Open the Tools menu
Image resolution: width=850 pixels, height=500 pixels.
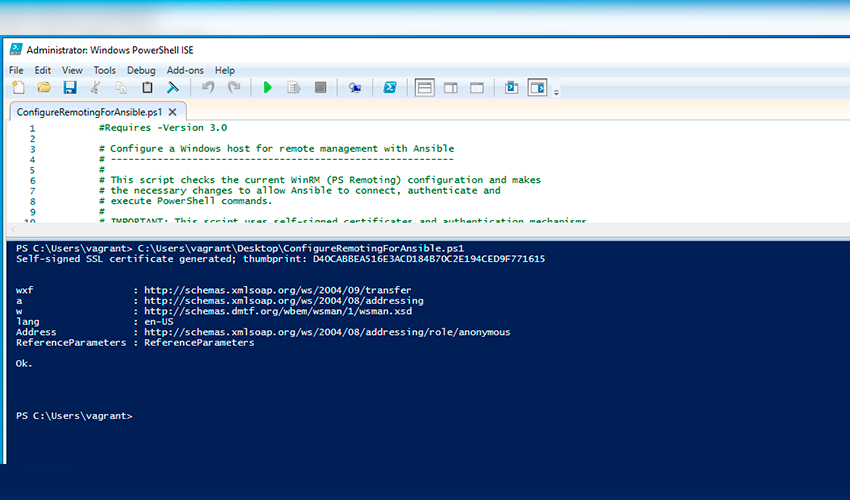point(105,70)
